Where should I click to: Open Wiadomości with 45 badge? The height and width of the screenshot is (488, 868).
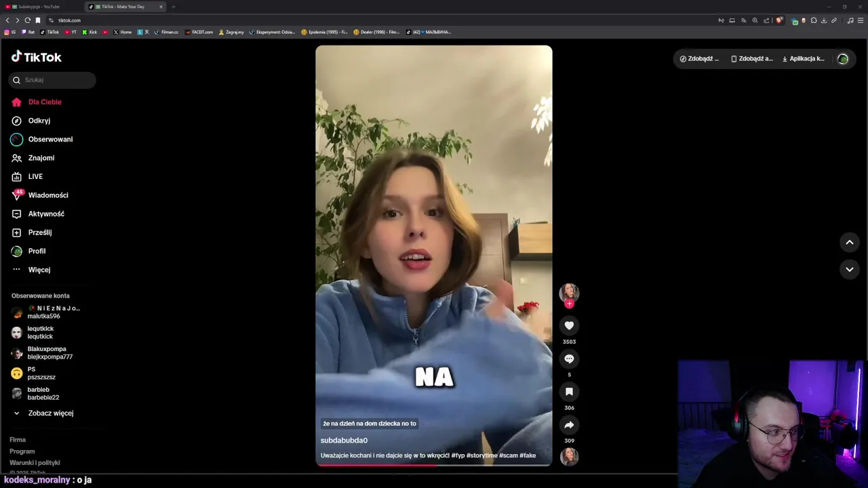(39, 195)
